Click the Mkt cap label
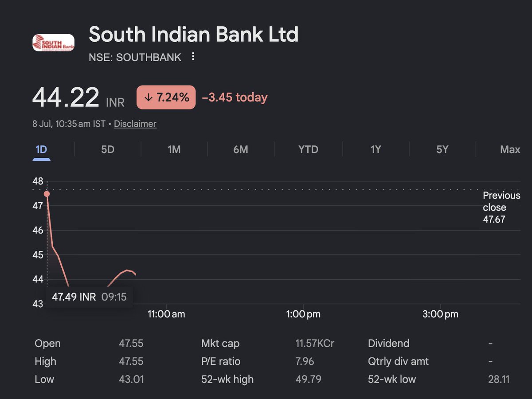 point(220,344)
